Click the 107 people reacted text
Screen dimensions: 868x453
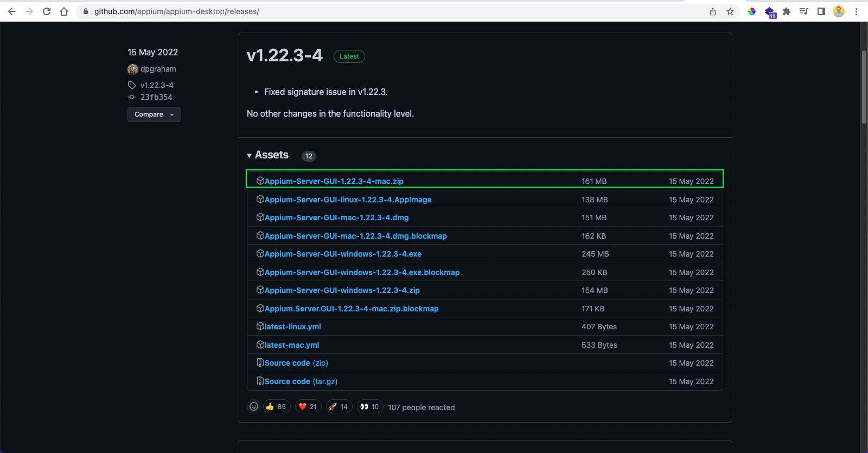coord(422,407)
